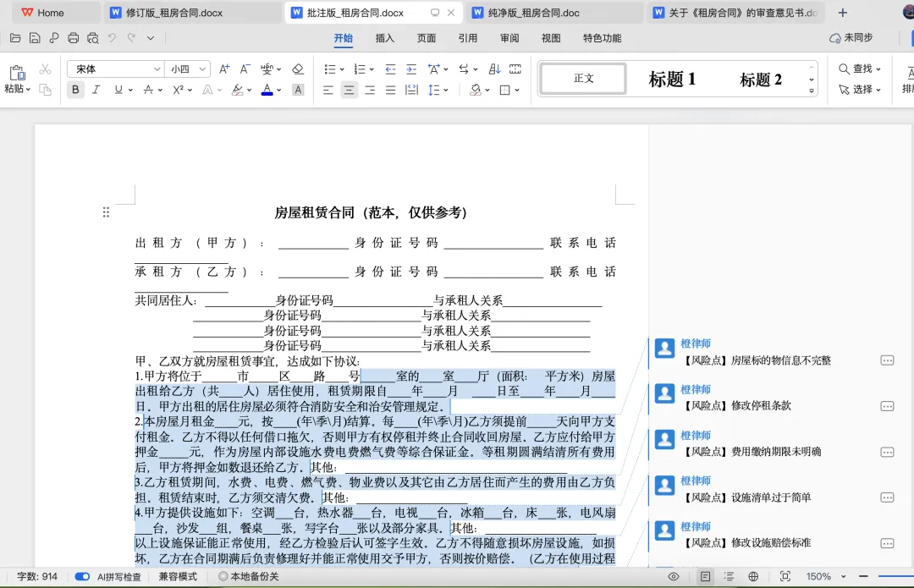Clear formatting with the eraser icon

click(298, 69)
